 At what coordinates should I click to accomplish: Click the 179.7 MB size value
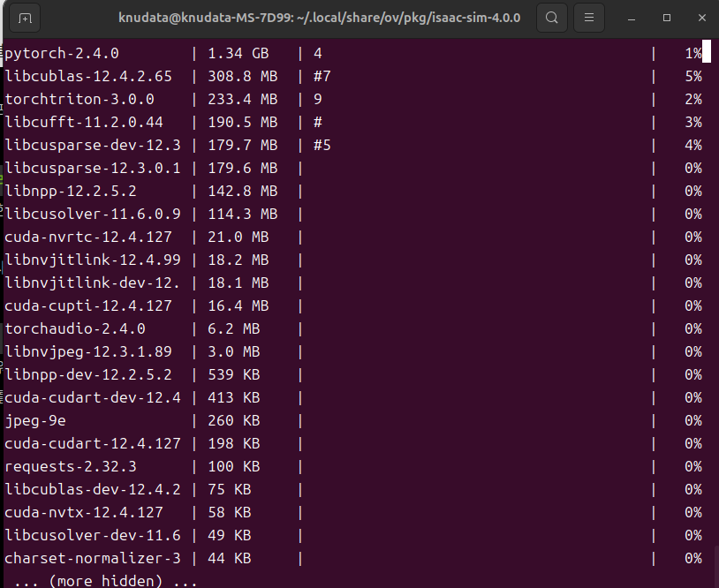click(x=243, y=146)
